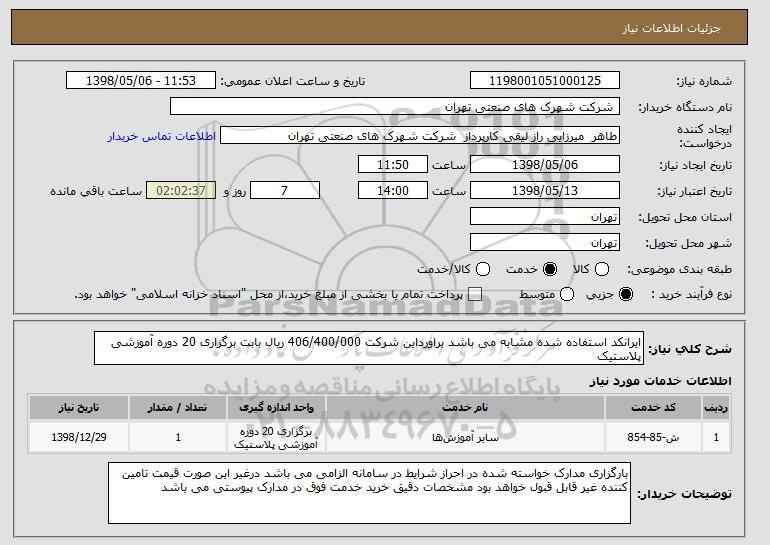Click the اطلاعات خدمات مورد نیاز heading
Screen dimensions: 770x545
(x=660, y=381)
